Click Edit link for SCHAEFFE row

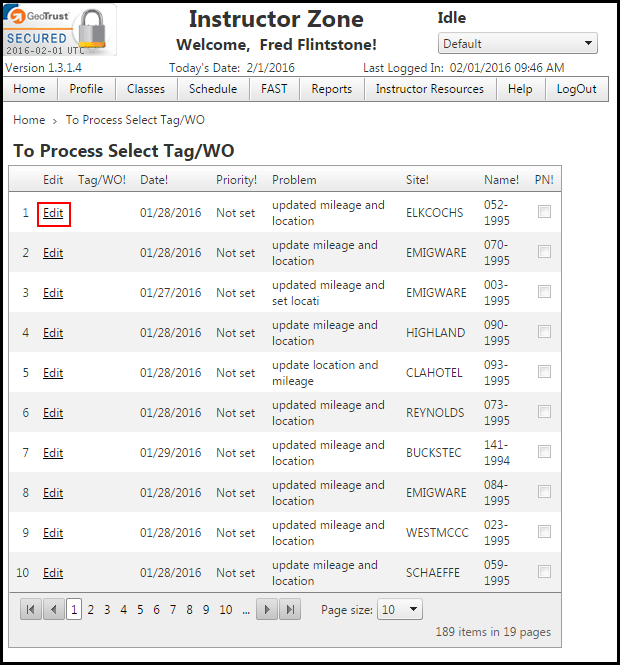[53, 573]
